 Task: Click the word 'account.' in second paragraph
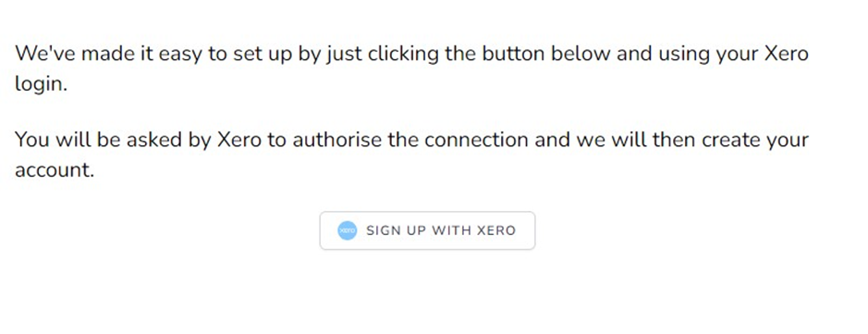[55, 170]
